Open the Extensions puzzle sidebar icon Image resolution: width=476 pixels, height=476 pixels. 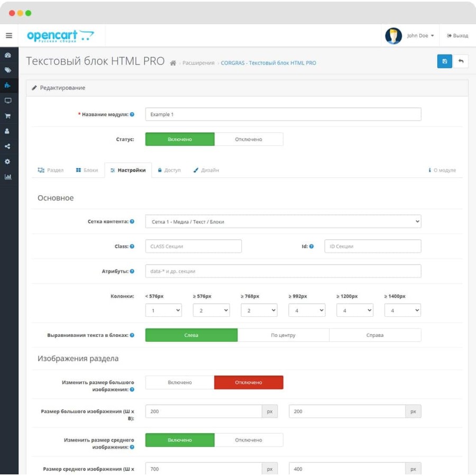pos(8,86)
